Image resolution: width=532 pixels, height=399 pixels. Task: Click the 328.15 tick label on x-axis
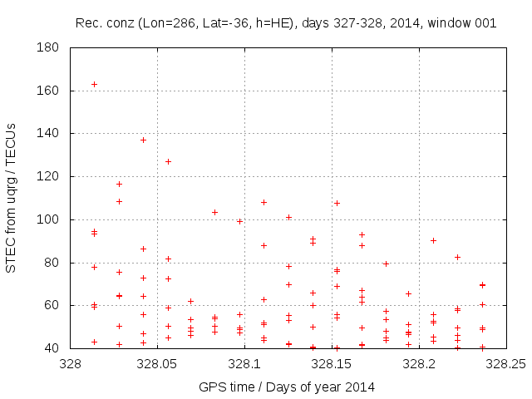point(332,364)
